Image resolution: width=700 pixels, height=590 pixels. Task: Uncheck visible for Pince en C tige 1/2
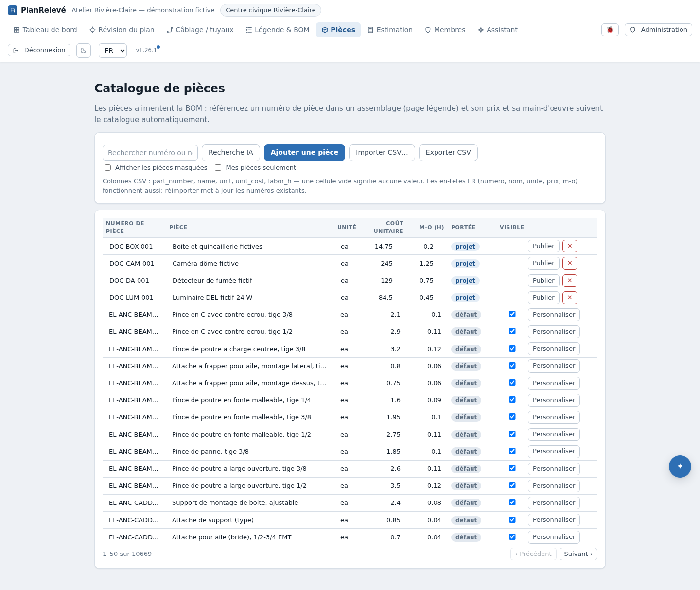(x=512, y=331)
